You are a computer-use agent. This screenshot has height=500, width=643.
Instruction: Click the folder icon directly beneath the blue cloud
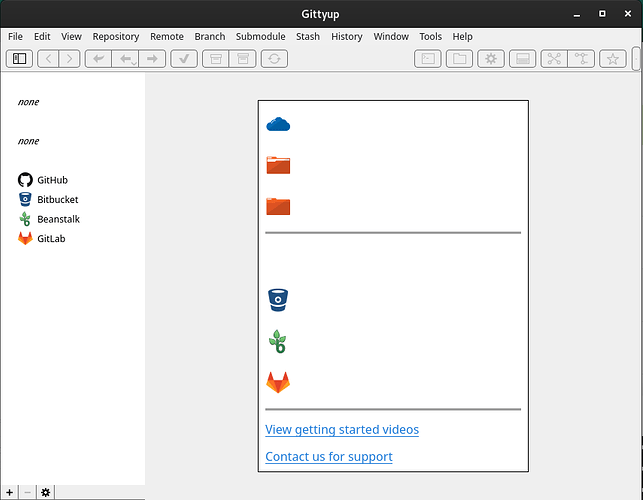point(278,165)
